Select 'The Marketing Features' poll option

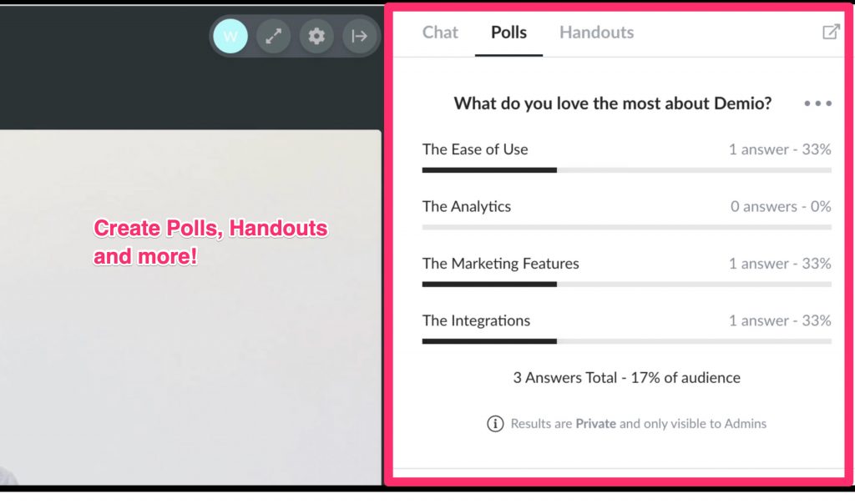(x=501, y=264)
